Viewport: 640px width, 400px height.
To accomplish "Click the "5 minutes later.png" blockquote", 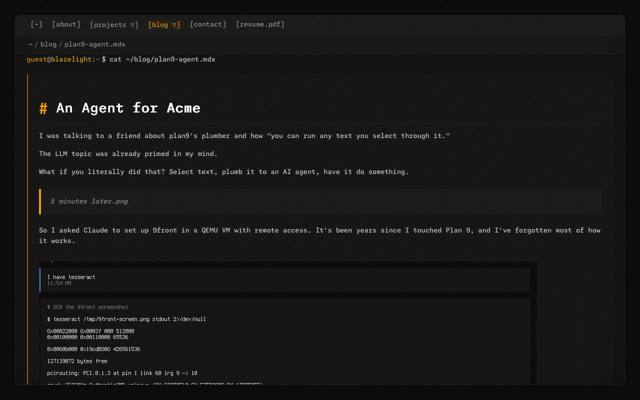I will (x=89, y=201).
